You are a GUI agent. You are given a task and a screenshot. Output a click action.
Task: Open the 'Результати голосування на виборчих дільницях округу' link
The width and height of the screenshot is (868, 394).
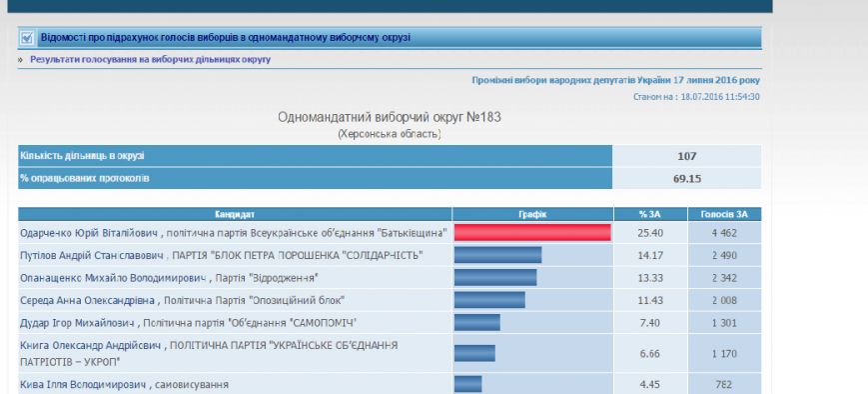click(x=150, y=59)
